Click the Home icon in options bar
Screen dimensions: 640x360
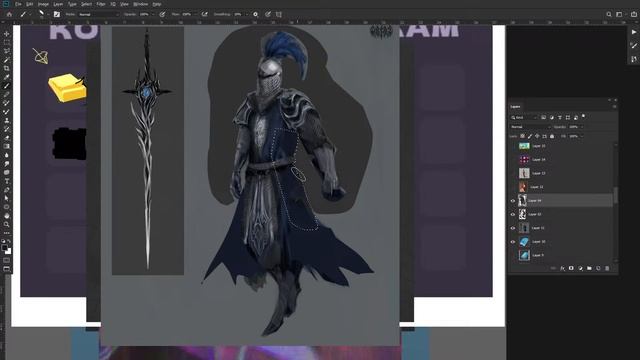click(9, 14)
